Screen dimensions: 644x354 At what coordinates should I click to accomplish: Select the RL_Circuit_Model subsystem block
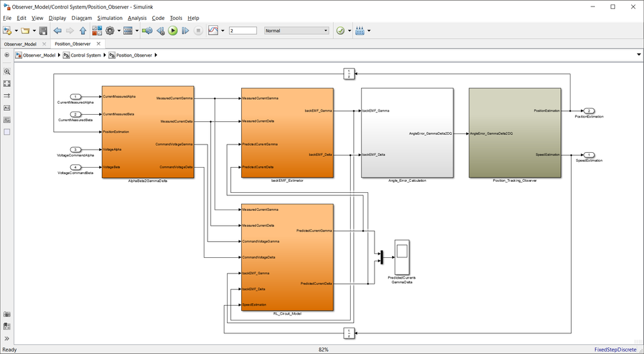coord(287,257)
